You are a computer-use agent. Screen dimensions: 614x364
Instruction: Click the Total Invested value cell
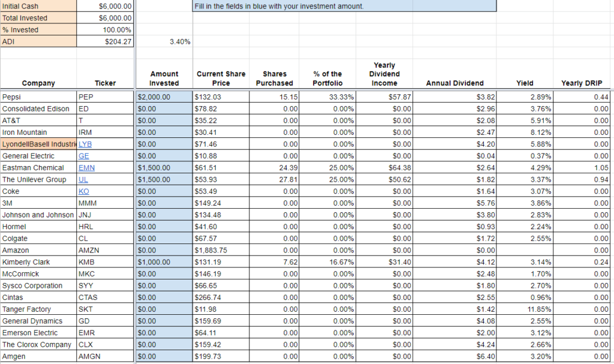[105, 18]
